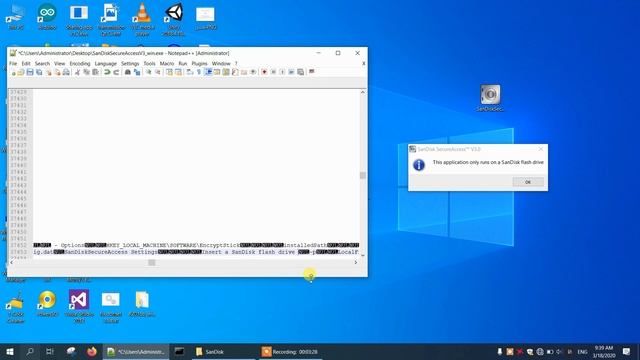Click the Redo toolbar icon
640x360 pixels.
pyautogui.click(x=116, y=72)
